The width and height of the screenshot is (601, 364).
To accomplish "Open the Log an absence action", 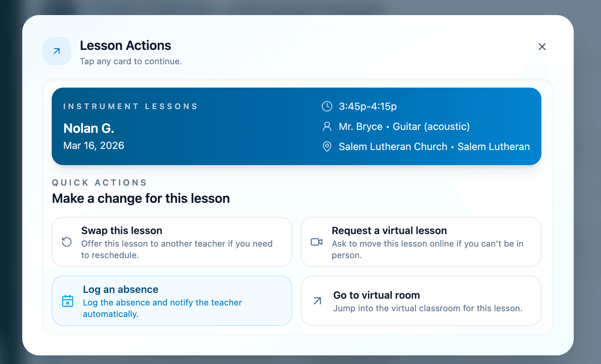I will [172, 301].
